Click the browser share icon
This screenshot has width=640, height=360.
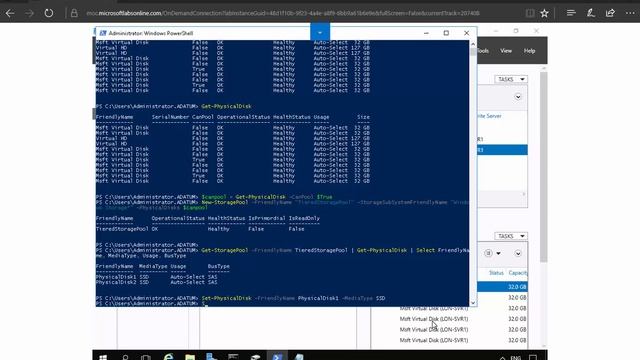click(610, 13)
